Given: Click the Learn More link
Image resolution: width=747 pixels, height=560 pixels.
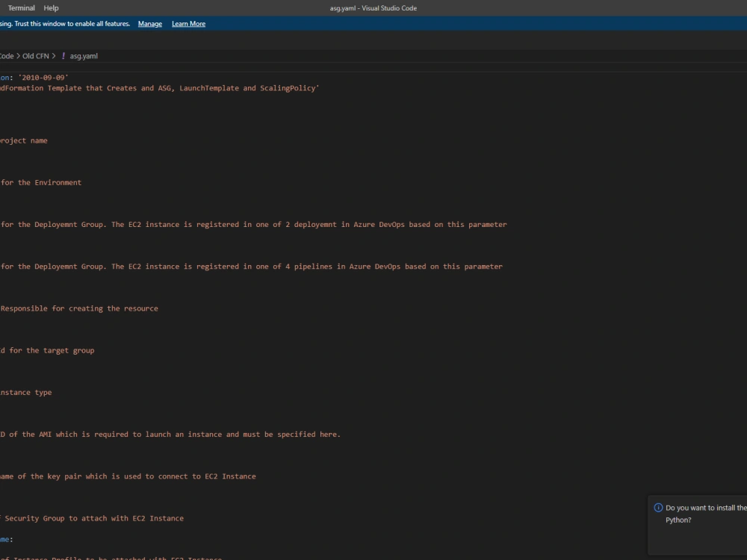Looking at the screenshot, I should click(189, 24).
